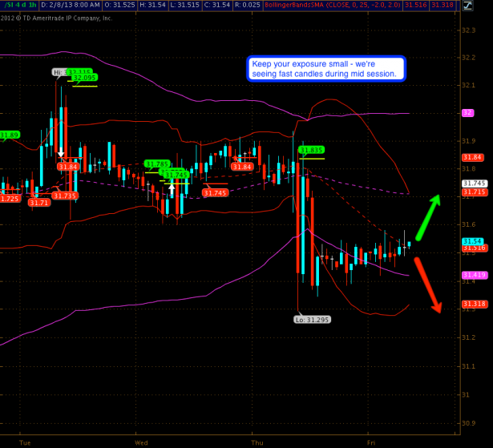Click the red 31.71 price bubble
The height and width of the screenshot is (448, 493).
click(x=39, y=203)
